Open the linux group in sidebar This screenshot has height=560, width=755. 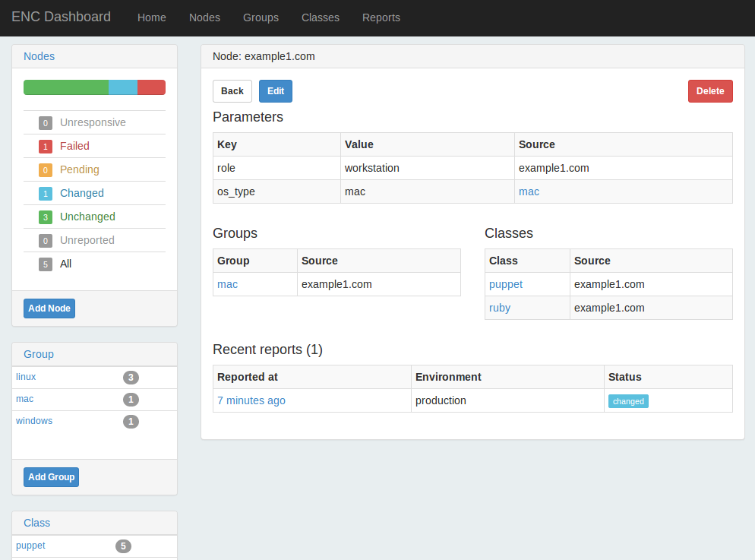26,377
